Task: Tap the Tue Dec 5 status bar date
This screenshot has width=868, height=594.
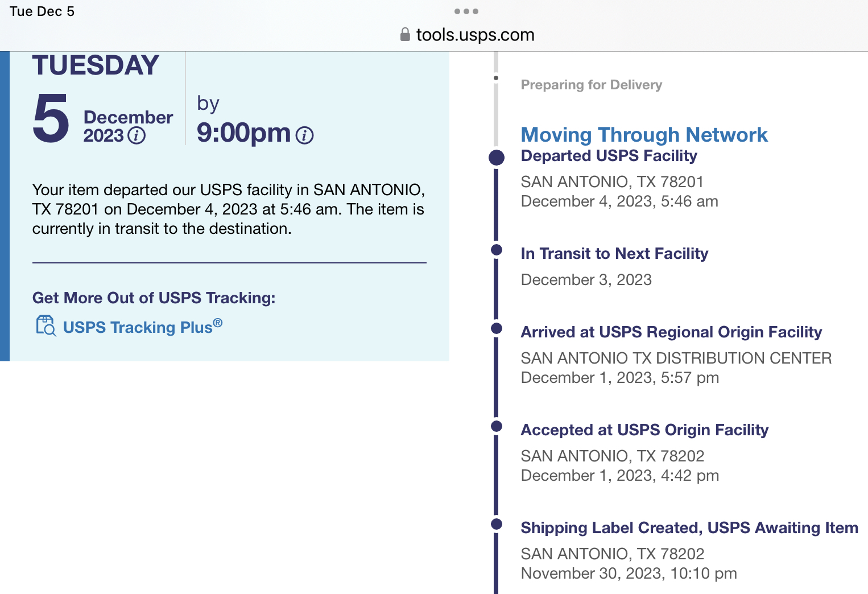Action: [42, 11]
